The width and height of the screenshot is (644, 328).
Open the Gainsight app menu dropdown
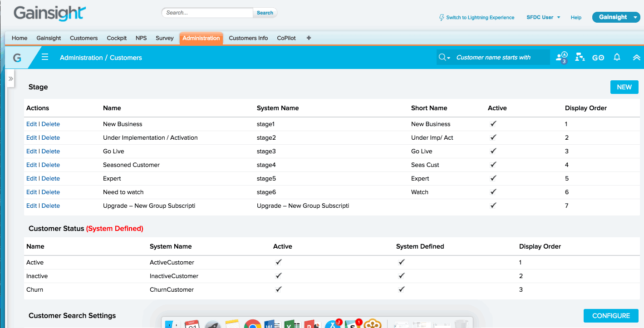click(x=616, y=17)
